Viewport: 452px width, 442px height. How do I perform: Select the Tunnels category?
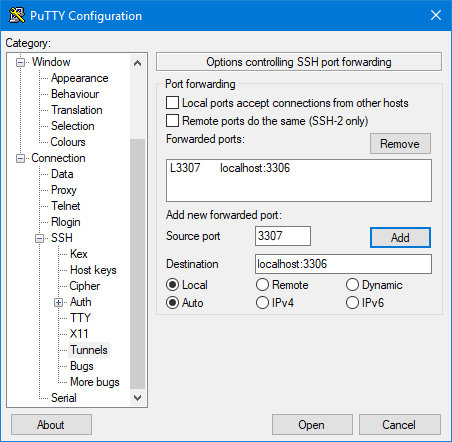pyautogui.click(x=89, y=350)
